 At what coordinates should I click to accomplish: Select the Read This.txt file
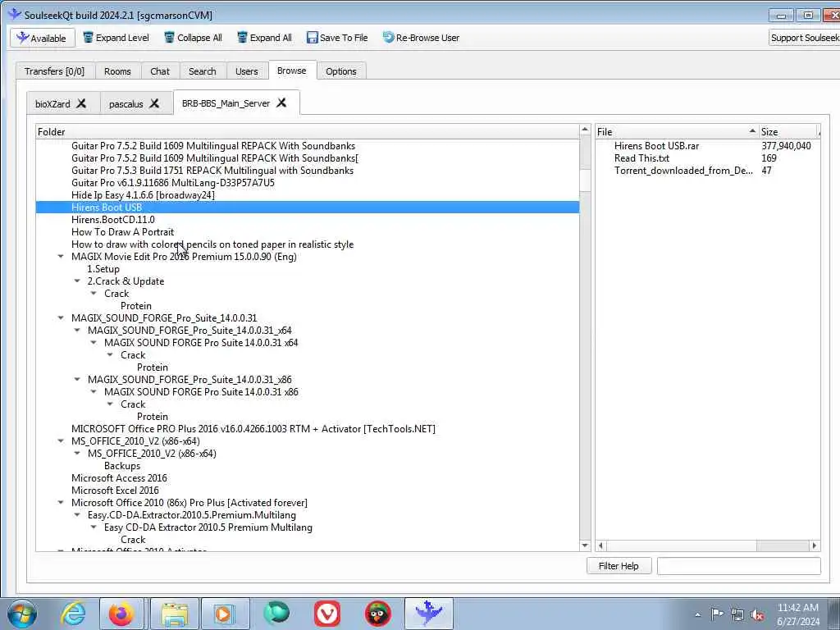[x=641, y=158]
